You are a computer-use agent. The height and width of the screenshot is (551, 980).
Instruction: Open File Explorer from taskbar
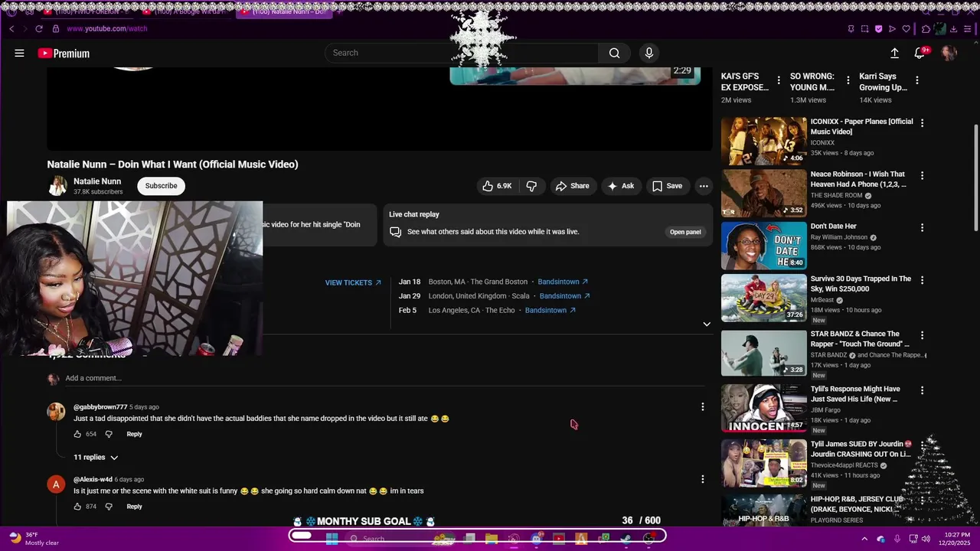click(492, 539)
